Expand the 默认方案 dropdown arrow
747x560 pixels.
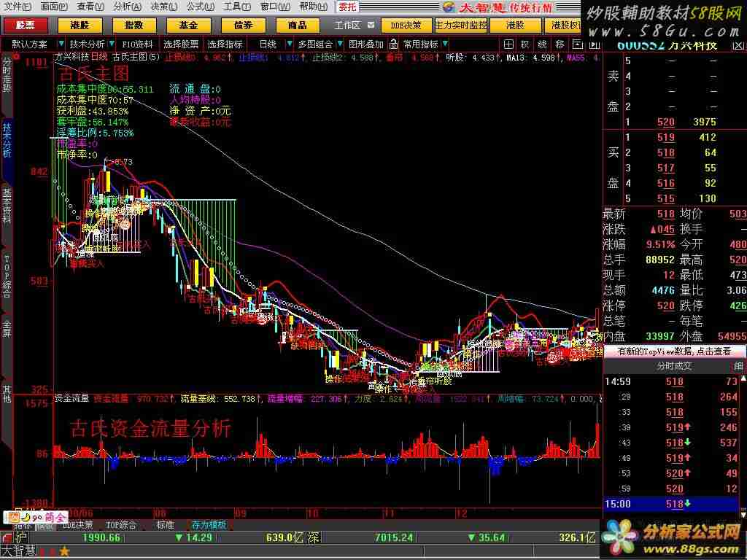[61, 44]
